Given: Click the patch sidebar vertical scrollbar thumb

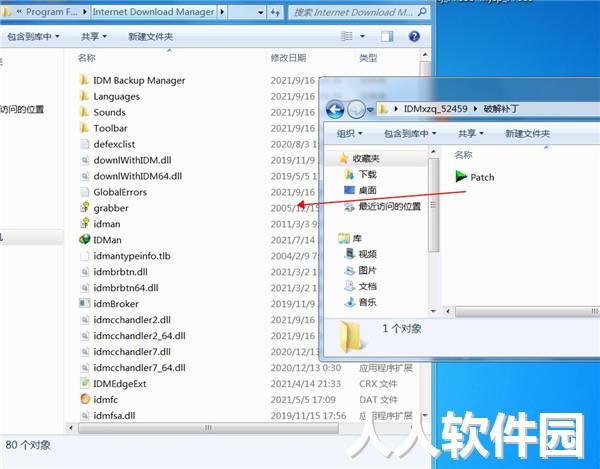Looking at the screenshot, I should pos(433,205).
